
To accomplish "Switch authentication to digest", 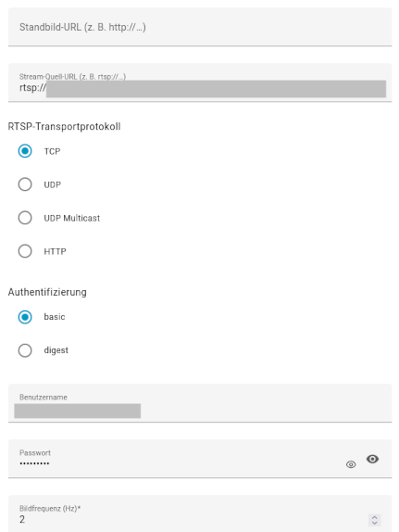I will pyautogui.click(x=25, y=350).
